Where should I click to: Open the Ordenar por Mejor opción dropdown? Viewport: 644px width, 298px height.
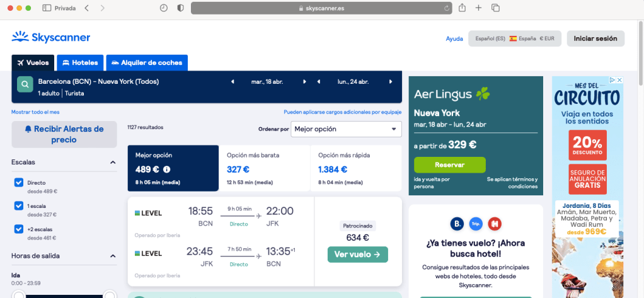(346, 129)
